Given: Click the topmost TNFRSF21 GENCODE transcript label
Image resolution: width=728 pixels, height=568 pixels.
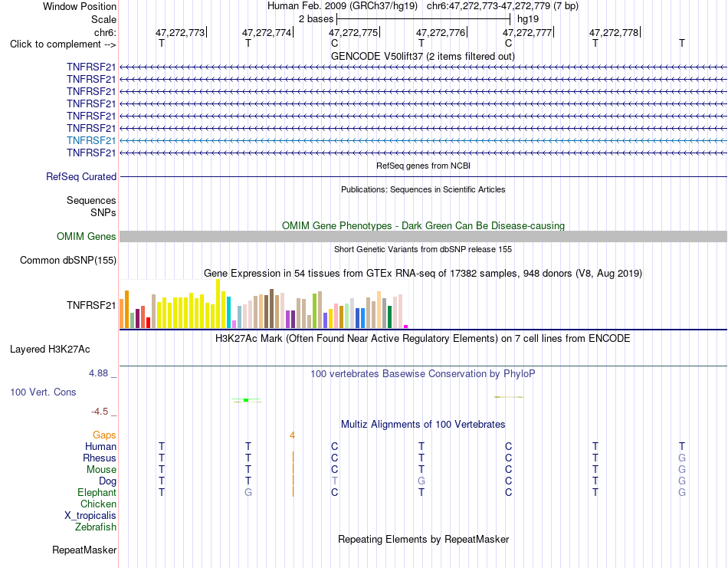Looking at the screenshot, I should [91, 67].
